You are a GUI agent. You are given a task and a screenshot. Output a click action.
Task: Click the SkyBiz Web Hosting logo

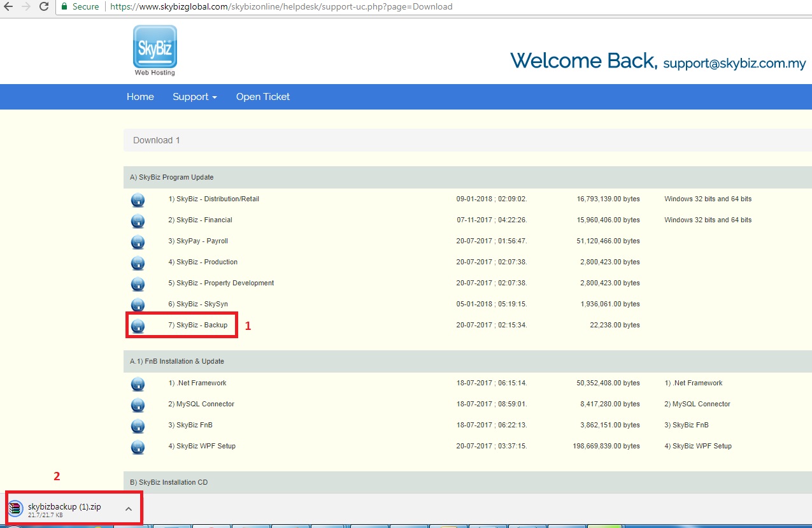click(155, 50)
